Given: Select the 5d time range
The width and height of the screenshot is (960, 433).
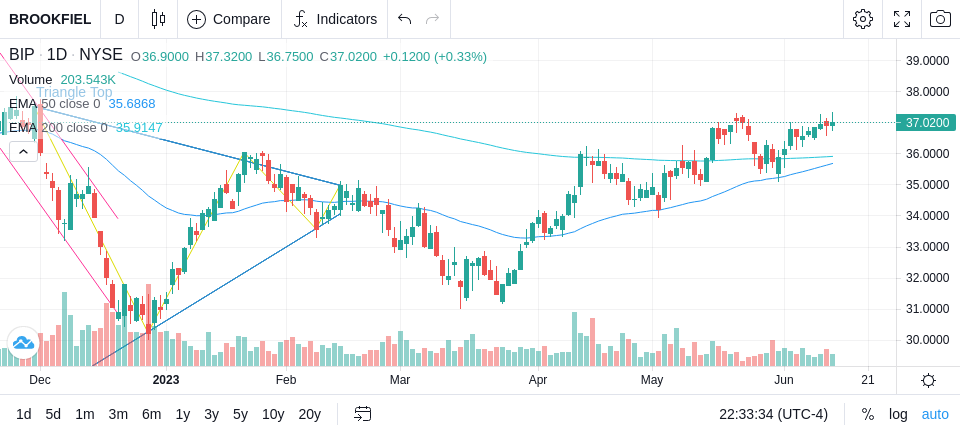Looking at the screenshot, I should (53, 415).
